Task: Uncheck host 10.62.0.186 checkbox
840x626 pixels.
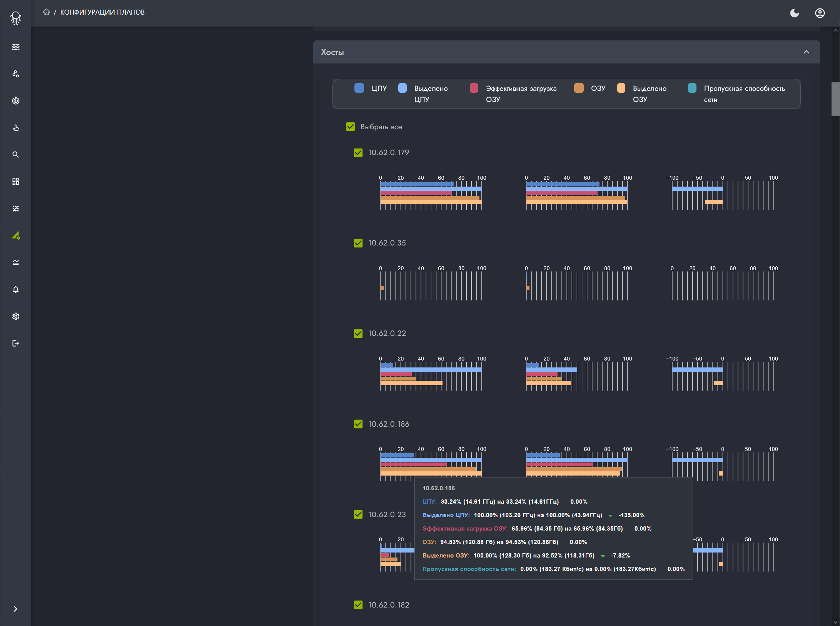Action: (x=358, y=424)
